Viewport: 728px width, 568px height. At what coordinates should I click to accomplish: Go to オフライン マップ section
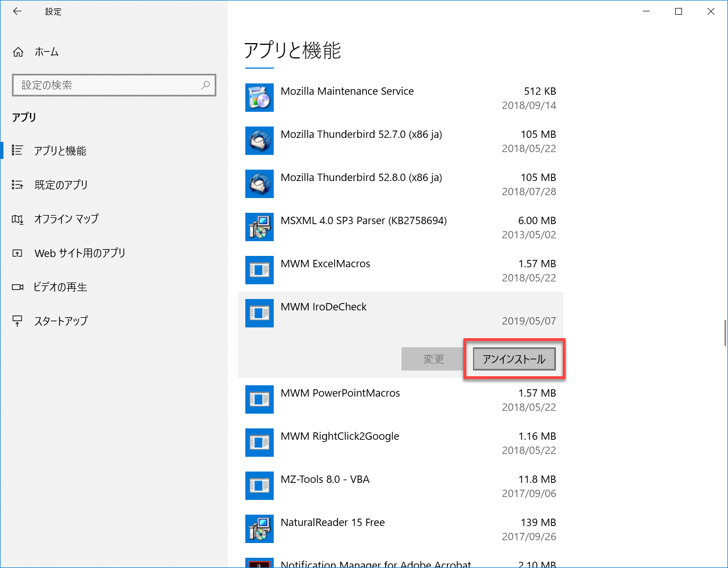click(x=66, y=219)
